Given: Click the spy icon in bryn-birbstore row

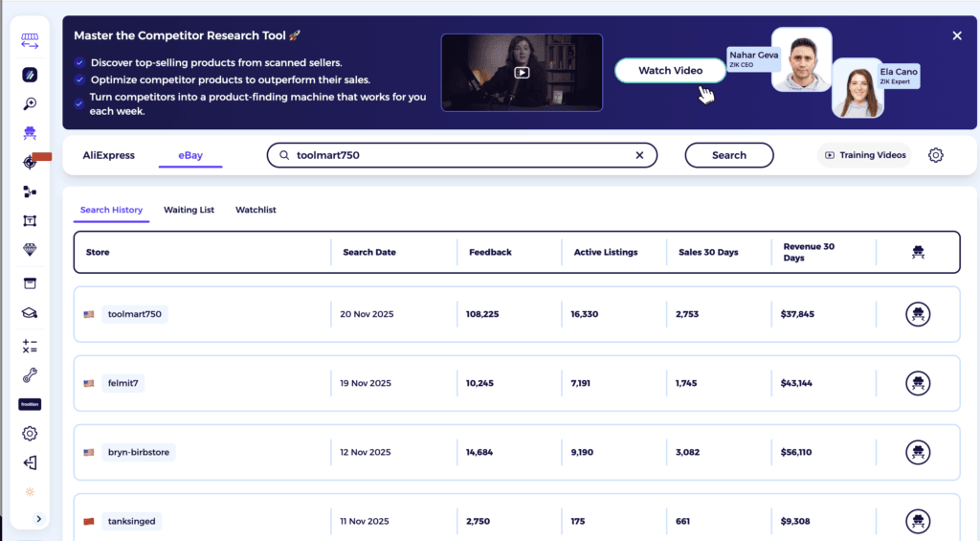Looking at the screenshot, I should pyautogui.click(x=918, y=452).
